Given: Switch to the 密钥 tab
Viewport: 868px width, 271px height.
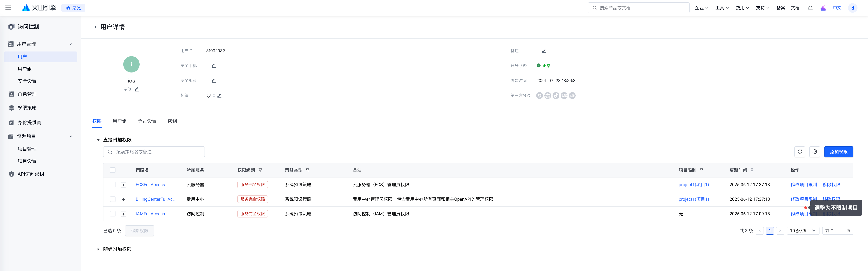Looking at the screenshot, I should (172, 121).
